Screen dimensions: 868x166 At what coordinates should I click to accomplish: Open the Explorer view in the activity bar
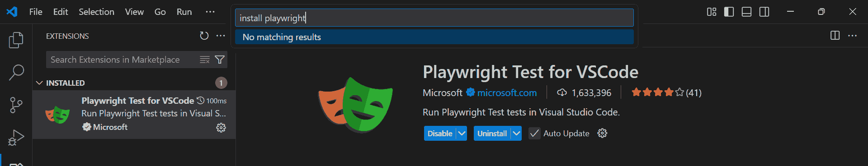click(x=16, y=40)
